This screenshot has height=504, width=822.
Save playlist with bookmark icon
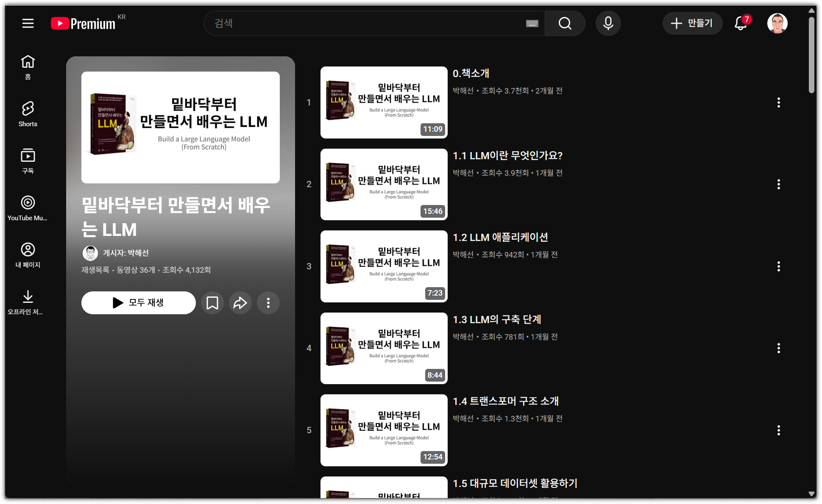pyautogui.click(x=212, y=303)
